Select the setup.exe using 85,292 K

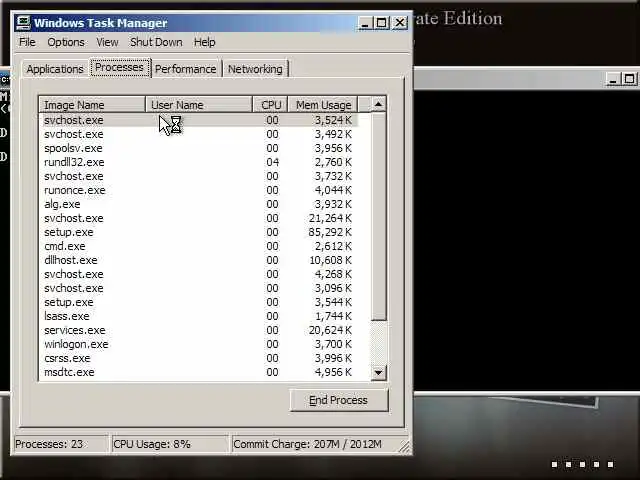[198, 232]
